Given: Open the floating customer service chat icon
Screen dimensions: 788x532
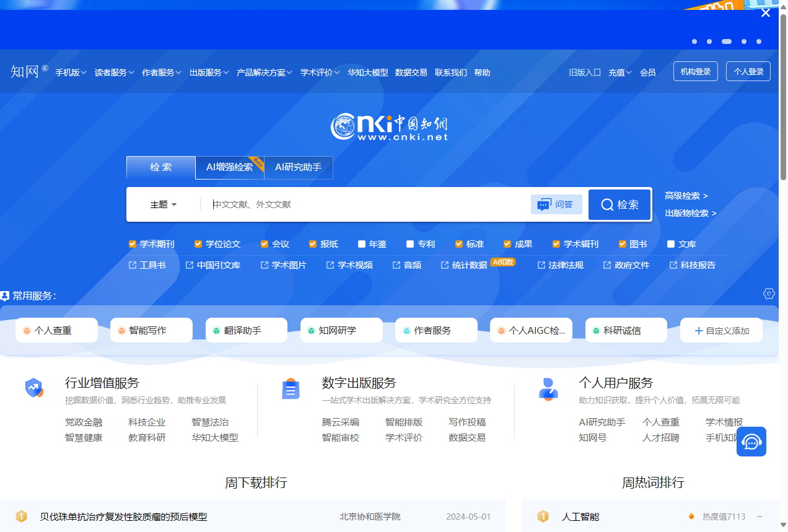Looking at the screenshot, I should [x=751, y=442].
